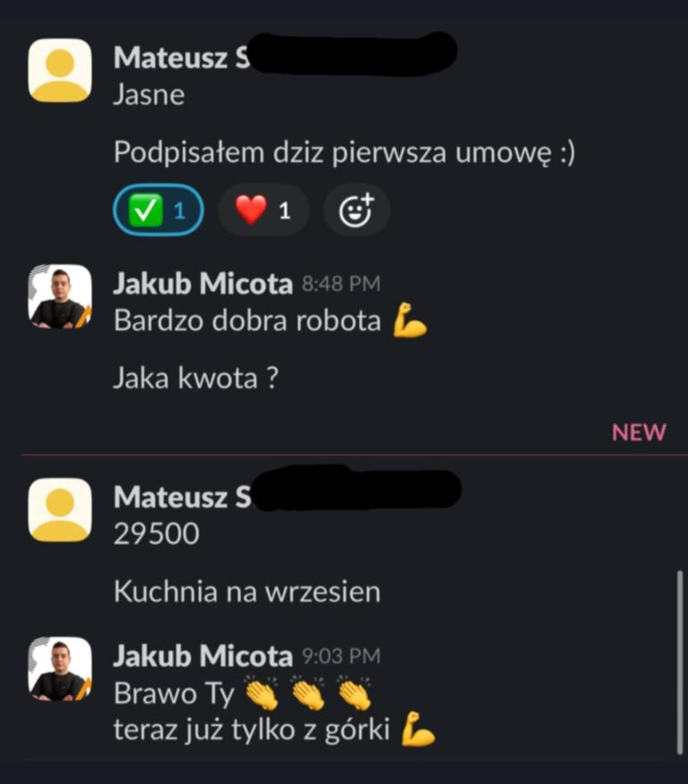Toggle the green checkmark reaction
The height and width of the screenshot is (784, 688).
158,210
